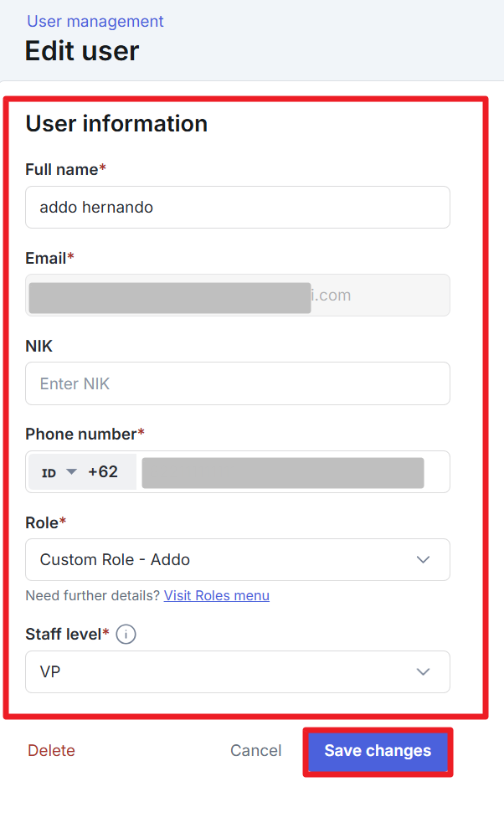Click the Staff level label text
Screen dimensions: 504x828
coord(64,635)
